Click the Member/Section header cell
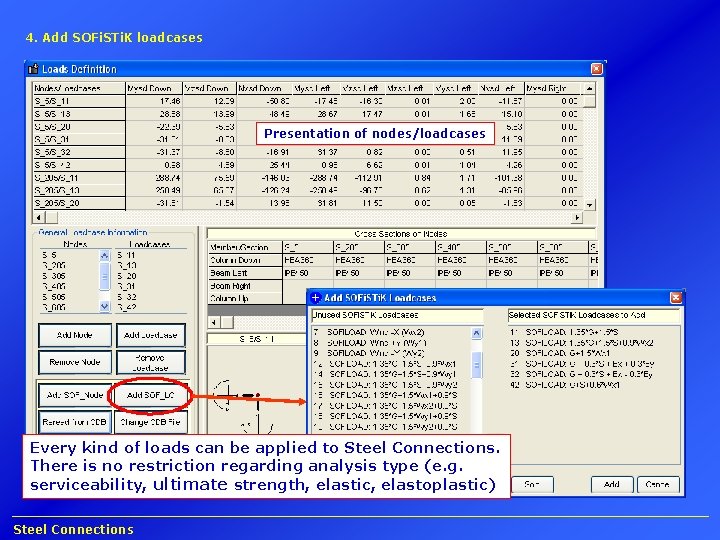Image resolution: width=720 pixels, height=540 pixels. pos(244,248)
